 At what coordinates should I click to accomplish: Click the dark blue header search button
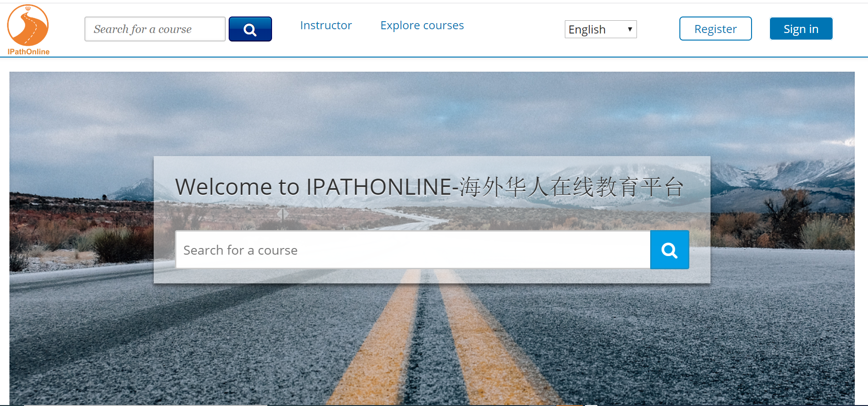click(x=250, y=29)
